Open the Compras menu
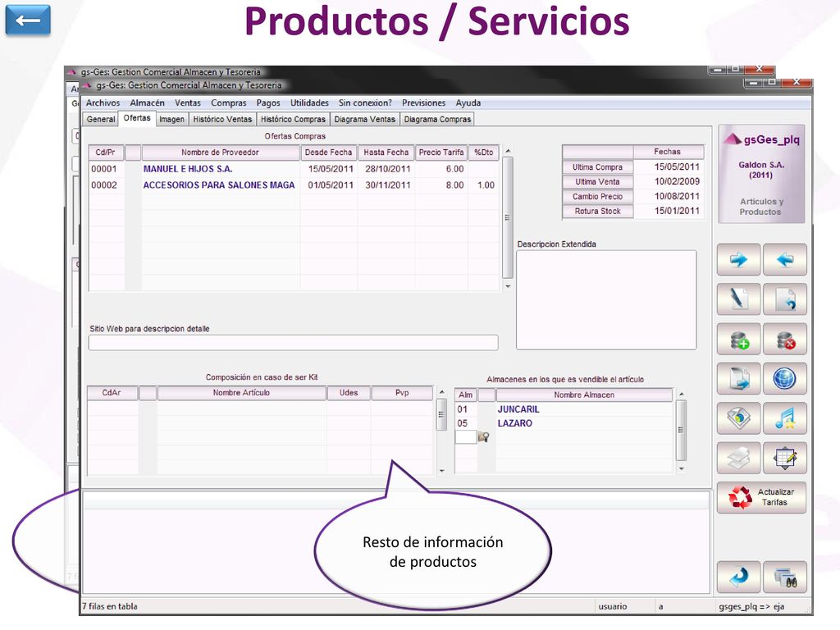Image resolution: width=840 pixels, height=630 pixels. [x=228, y=103]
